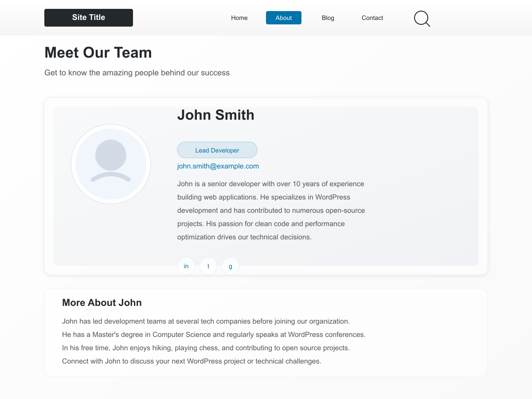Go to the Home menu item
The height and width of the screenshot is (399, 532).
(x=239, y=18)
